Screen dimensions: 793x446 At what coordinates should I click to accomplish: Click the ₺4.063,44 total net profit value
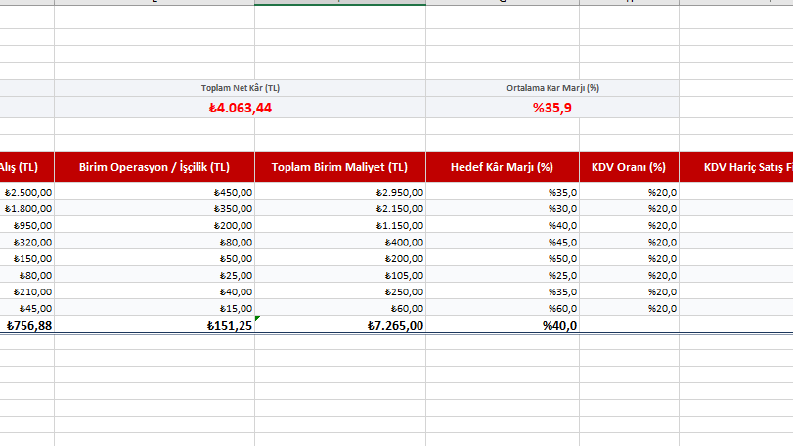240,108
